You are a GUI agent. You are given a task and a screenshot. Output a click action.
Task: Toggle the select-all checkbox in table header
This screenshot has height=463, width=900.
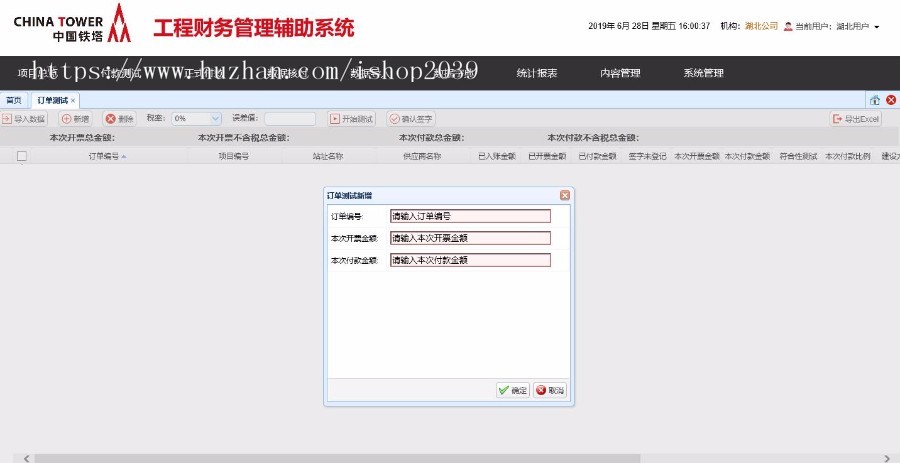coord(22,156)
